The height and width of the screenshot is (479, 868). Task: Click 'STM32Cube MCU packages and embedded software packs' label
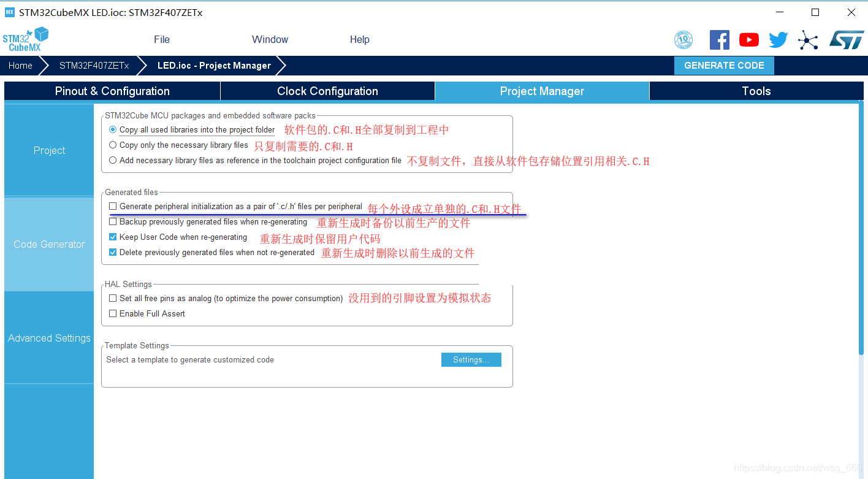tap(210, 115)
